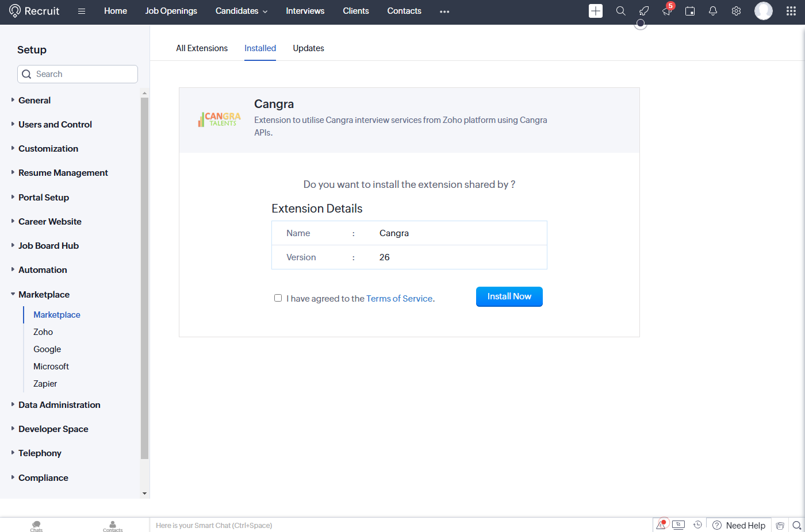805x532 pixels.
Task: Click the Smart Chat input bar
Action: coord(401,525)
